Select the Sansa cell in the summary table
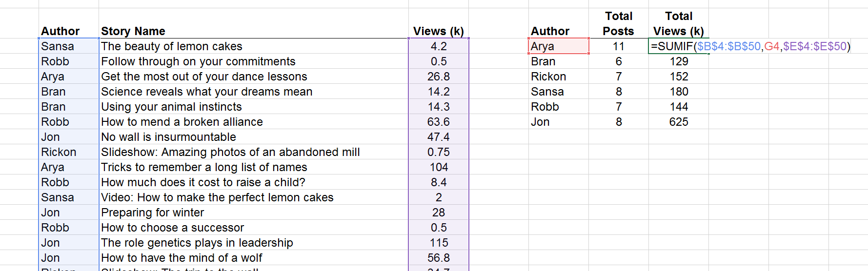This screenshot has height=271, width=868. point(558,92)
